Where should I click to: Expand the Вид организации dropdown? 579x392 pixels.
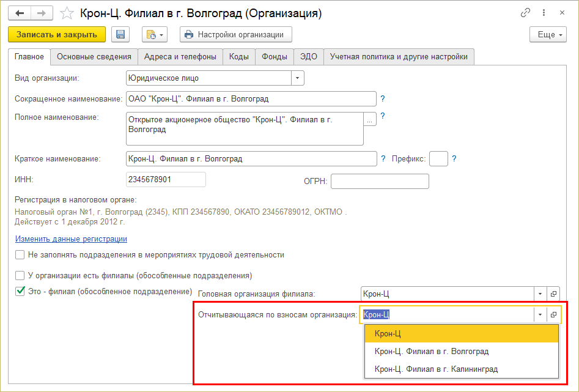297,78
